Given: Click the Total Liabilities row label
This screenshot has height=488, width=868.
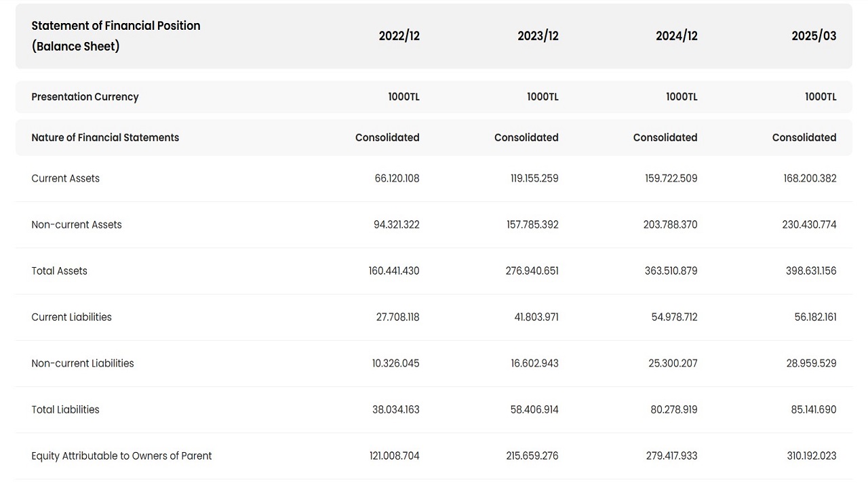Looking at the screenshot, I should click(65, 409).
